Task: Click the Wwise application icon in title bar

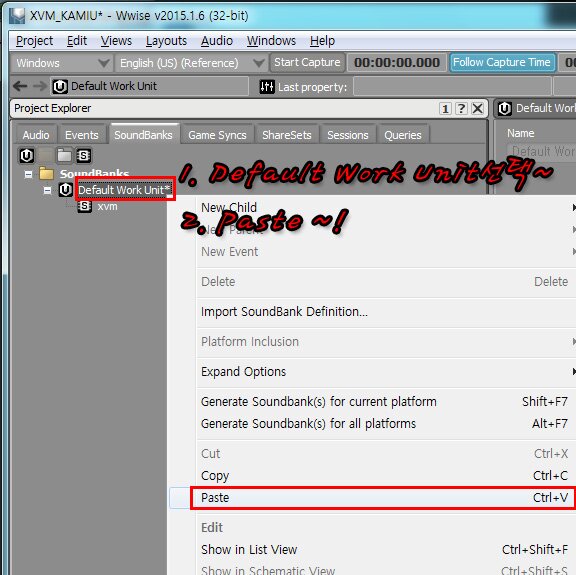Action: (x=17, y=15)
